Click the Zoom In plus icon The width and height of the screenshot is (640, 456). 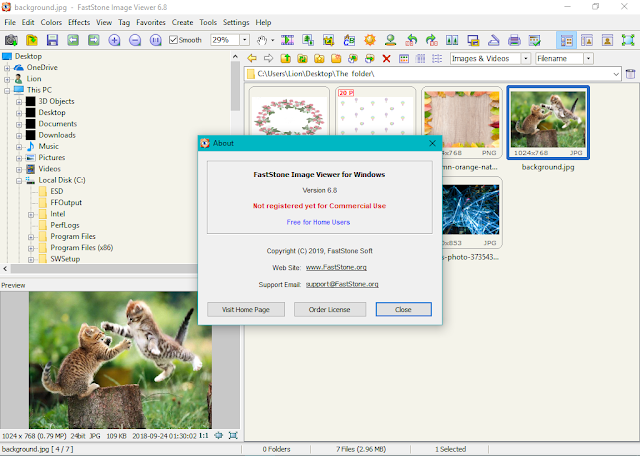tap(114, 40)
